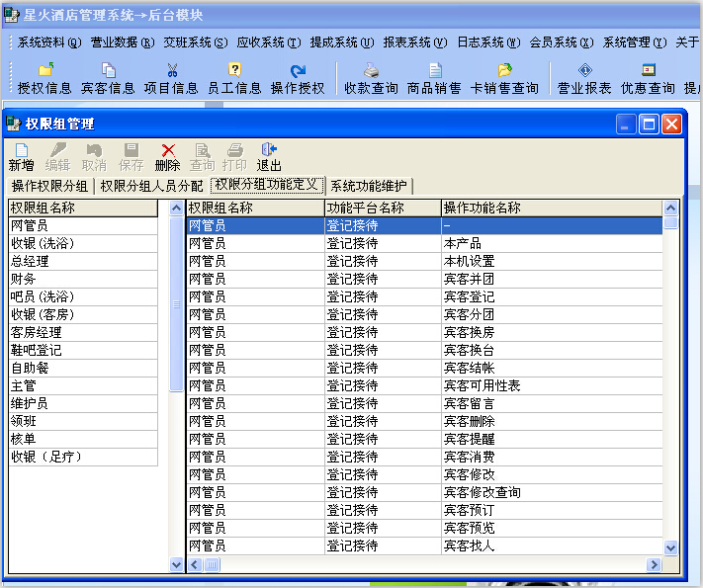
Task: Click horizontal scrollbar left arrow
Action: pyautogui.click(x=195, y=564)
